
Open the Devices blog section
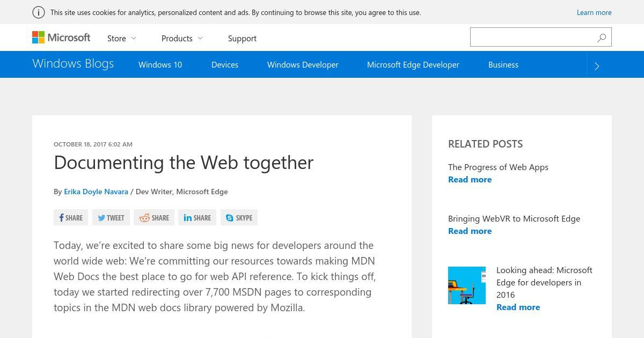(225, 64)
